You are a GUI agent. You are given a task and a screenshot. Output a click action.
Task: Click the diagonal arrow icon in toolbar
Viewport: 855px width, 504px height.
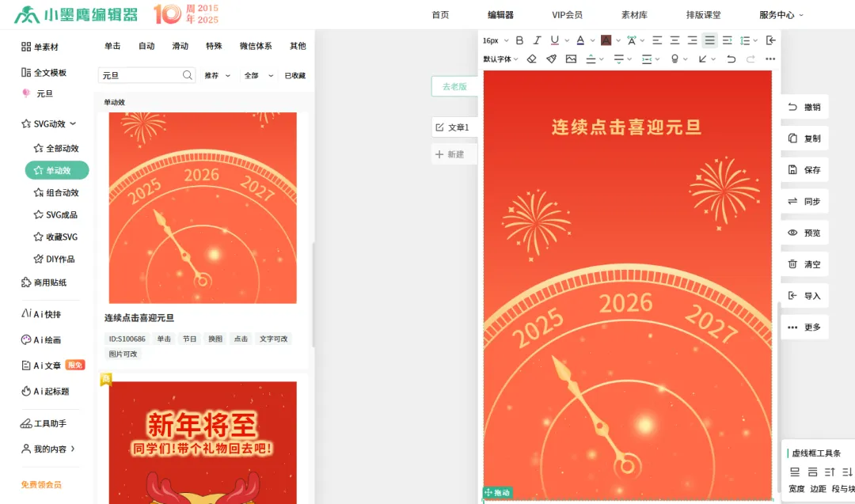tap(702, 59)
